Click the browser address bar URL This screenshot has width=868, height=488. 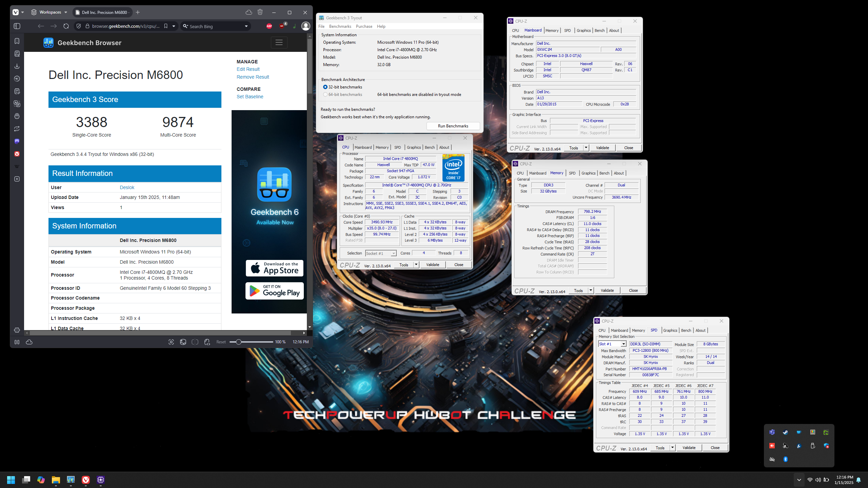coord(126,26)
